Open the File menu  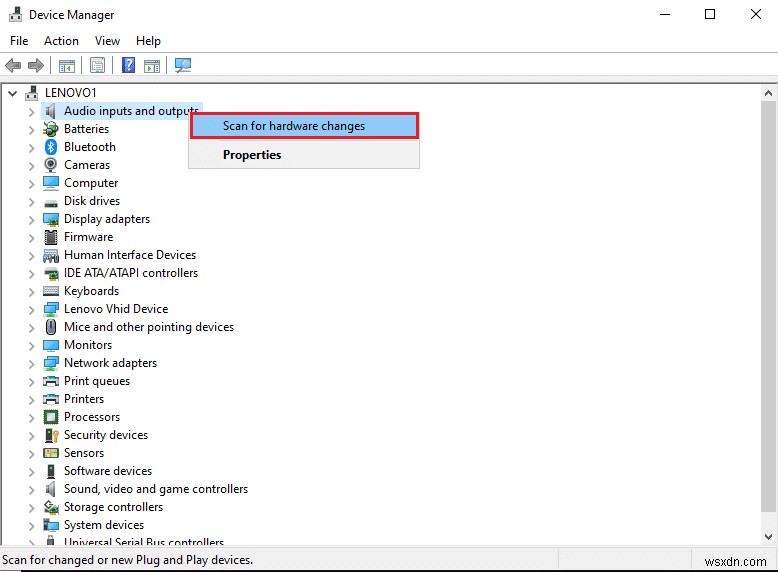coord(19,41)
